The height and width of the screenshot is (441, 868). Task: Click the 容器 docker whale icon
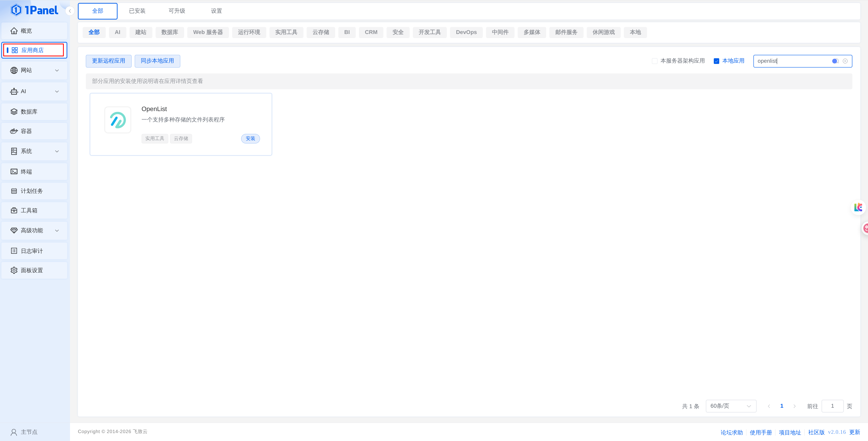(14, 131)
